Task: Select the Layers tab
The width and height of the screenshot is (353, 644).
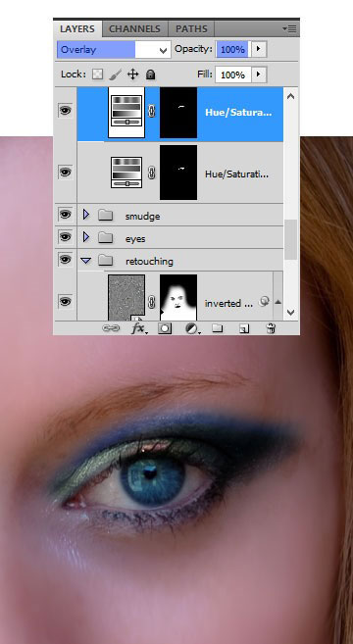Action: pos(77,28)
